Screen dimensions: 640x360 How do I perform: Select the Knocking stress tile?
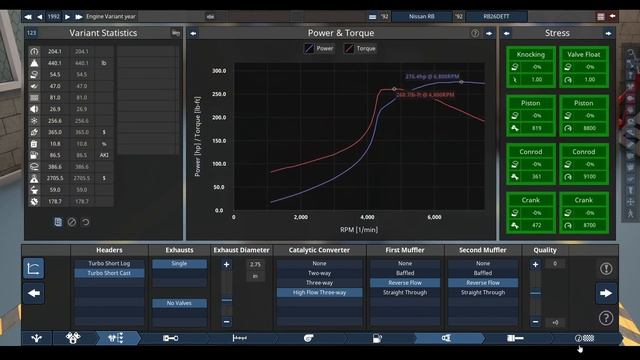pos(531,67)
